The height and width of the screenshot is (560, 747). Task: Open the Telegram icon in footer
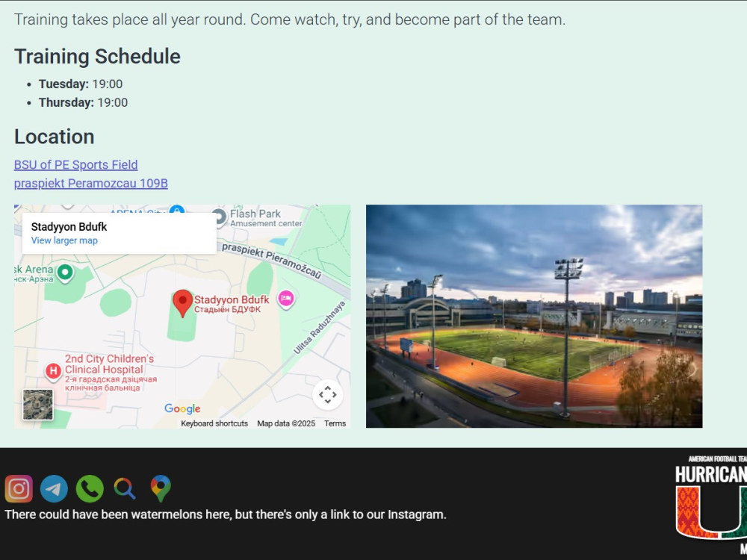(54, 488)
